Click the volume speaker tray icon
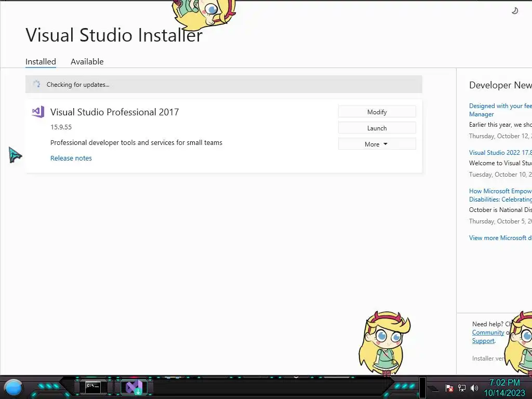The height and width of the screenshot is (399, 532). (x=474, y=388)
